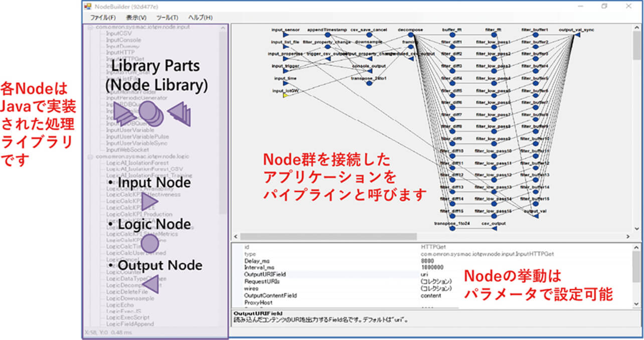Select the decompose logic node

410,35
